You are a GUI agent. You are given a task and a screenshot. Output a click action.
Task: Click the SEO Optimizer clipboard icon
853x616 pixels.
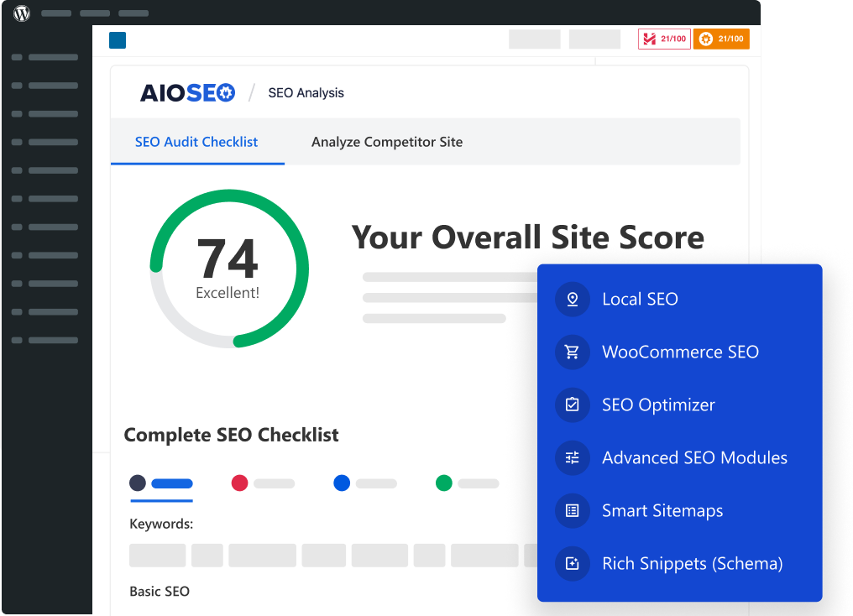pos(573,405)
